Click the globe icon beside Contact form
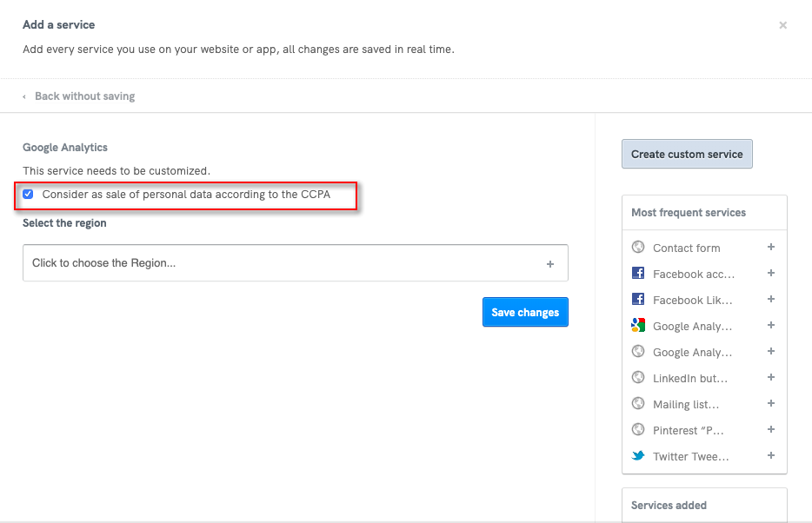Viewport: 812px width, 523px height. coord(638,248)
